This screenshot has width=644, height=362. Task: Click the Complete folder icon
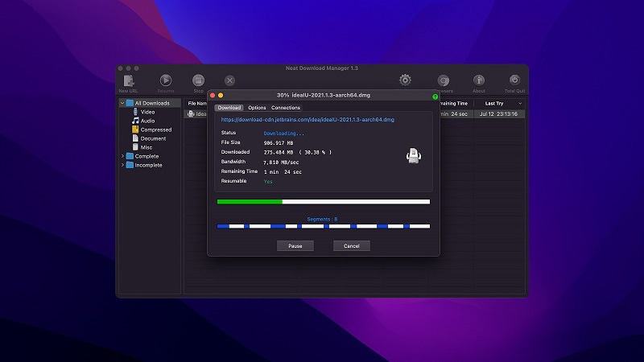point(130,156)
